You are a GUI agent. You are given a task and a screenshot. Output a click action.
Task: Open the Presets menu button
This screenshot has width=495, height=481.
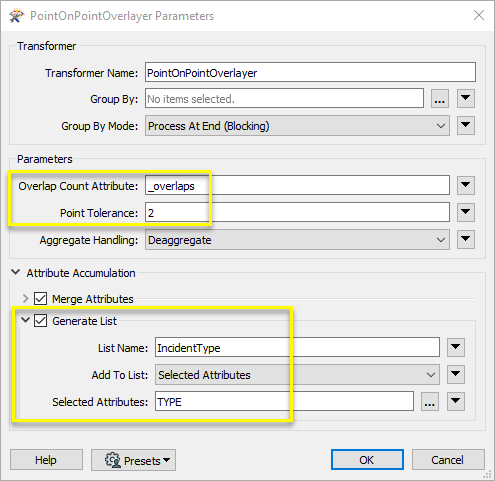click(133, 460)
